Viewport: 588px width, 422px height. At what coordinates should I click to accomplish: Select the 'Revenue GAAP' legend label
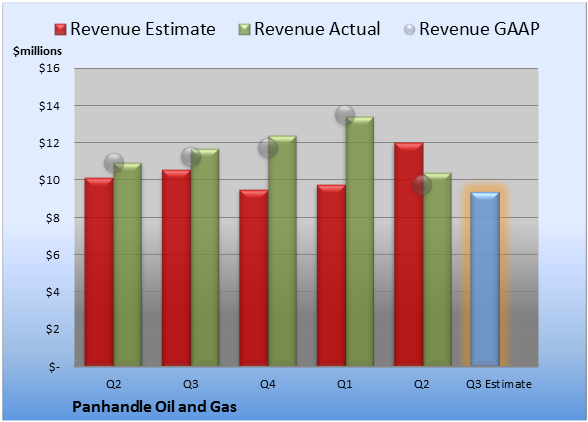pos(479,29)
